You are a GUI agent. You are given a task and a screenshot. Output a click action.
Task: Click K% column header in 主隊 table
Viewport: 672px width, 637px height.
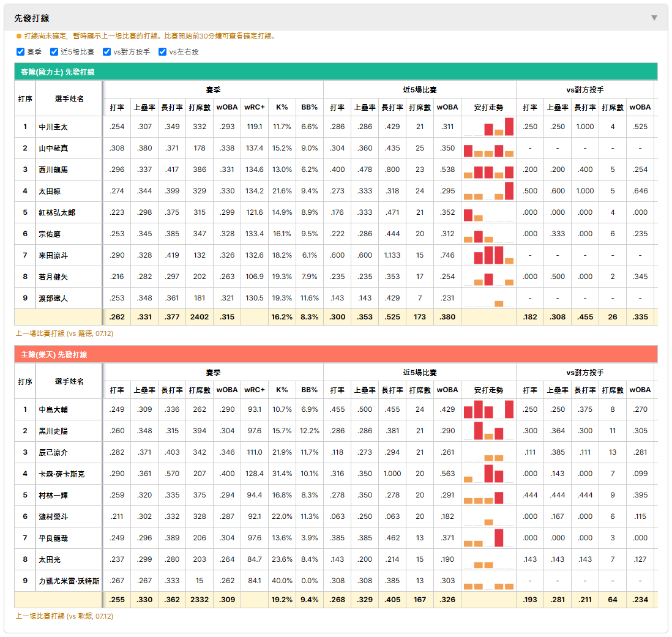pos(282,390)
